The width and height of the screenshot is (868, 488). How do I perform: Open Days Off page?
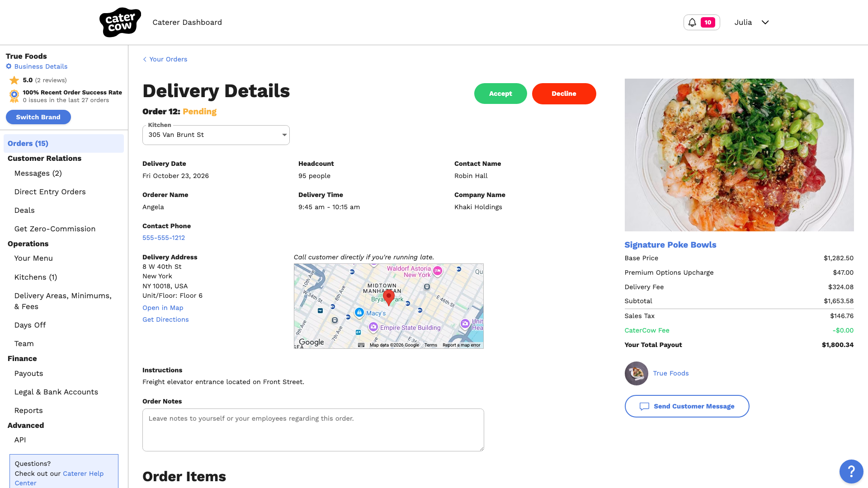pos(30,325)
